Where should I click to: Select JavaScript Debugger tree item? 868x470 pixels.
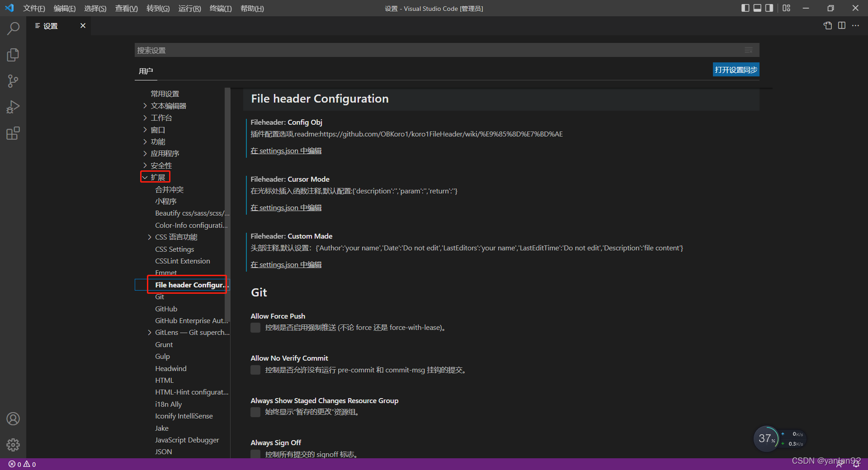tap(187, 440)
